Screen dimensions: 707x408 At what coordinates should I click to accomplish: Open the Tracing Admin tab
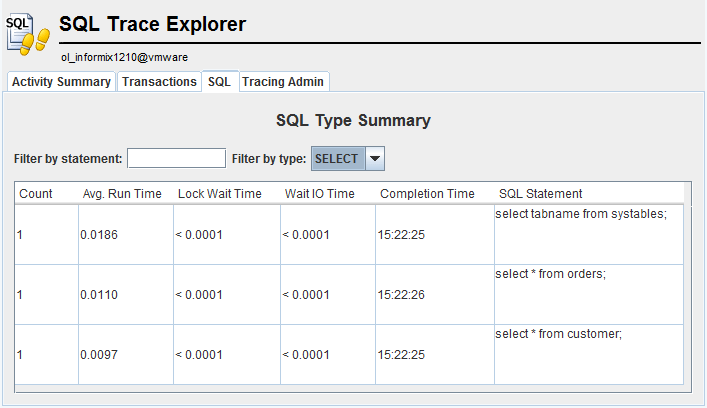283,82
